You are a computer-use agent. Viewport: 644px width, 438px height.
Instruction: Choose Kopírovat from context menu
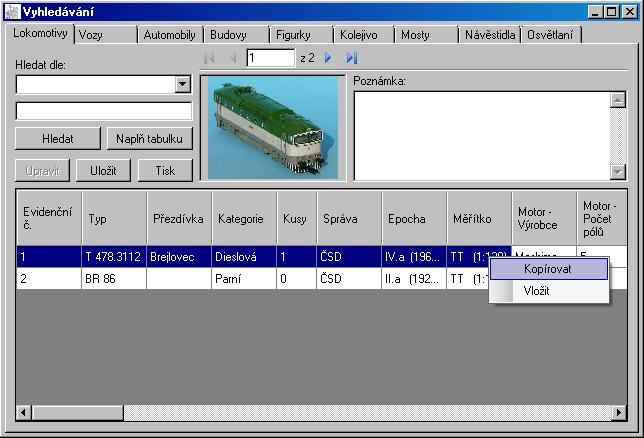coord(548,268)
